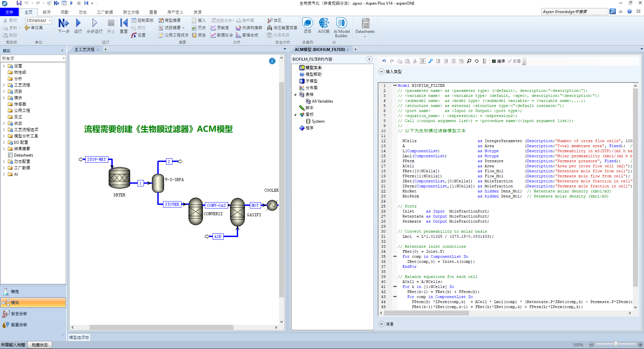Click the Aspen Knowledge search field
Viewport: 644px width, 349px height.
click(x=575, y=11)
